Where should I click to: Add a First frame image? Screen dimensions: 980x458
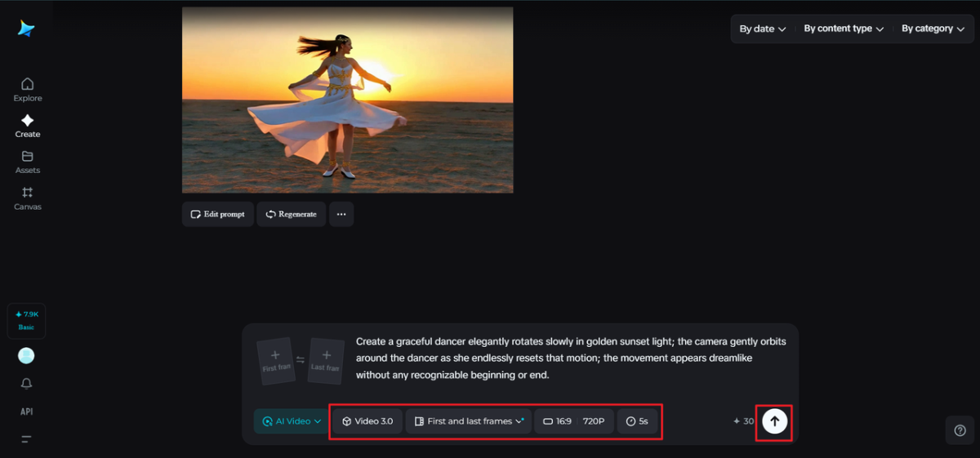pos(275,362)
